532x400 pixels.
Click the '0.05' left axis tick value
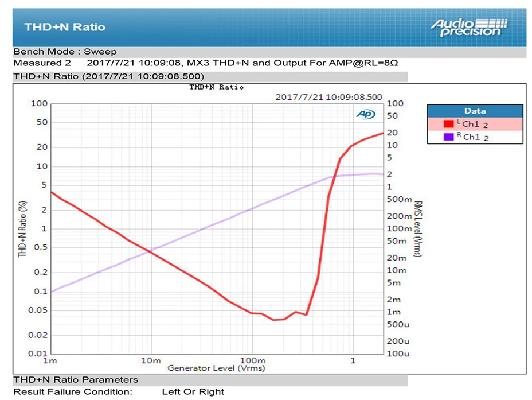[38, 310]
